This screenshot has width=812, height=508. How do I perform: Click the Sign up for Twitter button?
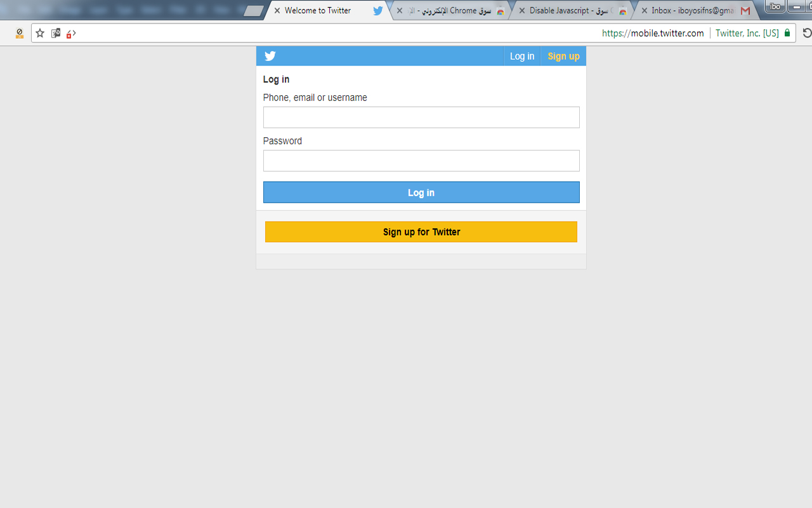421,232
